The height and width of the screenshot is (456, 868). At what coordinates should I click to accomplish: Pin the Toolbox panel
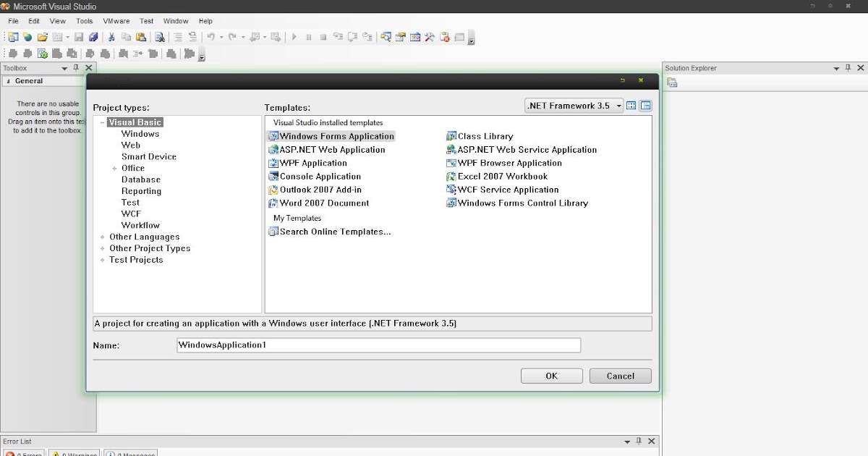coord(76,68)
